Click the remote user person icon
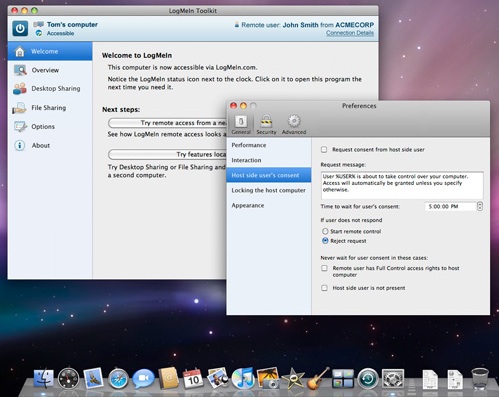This screenshot has width=499, height=397. (237, 25)
